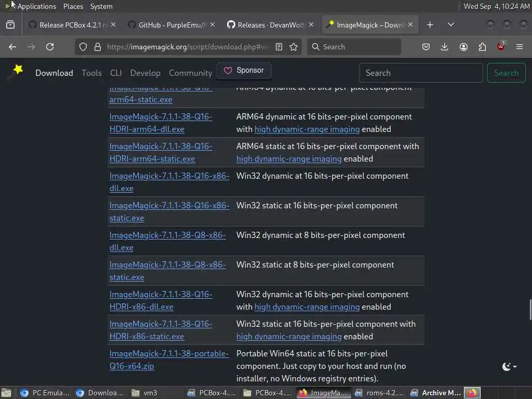The width and height of the screenshot is (532, 399).
Task: Download ImageMagick-7.1.1-38-Q16-HDRI-arm64-dll.exe
Action: click(161, 123)
